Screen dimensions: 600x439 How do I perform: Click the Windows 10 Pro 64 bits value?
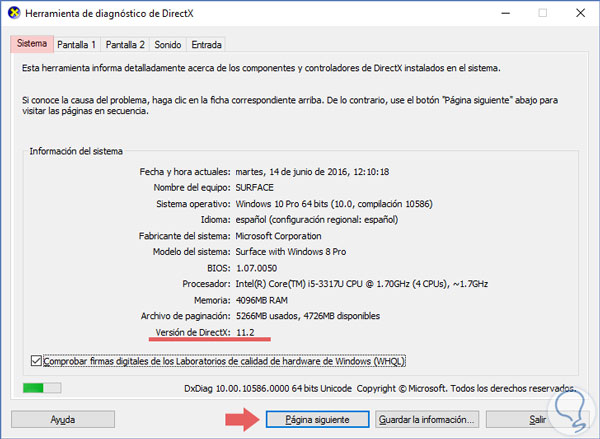coord(334,204)
